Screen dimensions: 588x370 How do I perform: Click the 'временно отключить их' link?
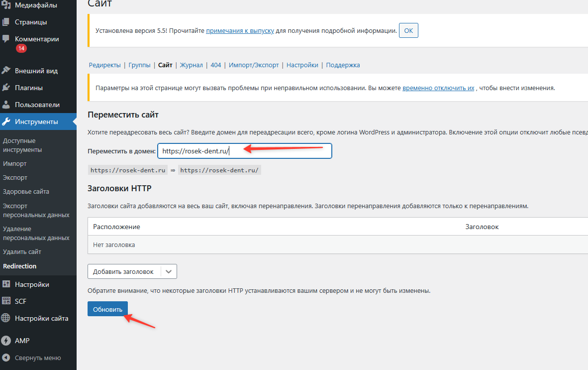438,88
